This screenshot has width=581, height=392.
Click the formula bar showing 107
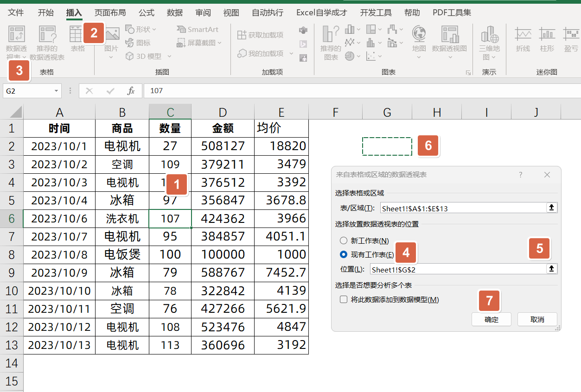362,91
